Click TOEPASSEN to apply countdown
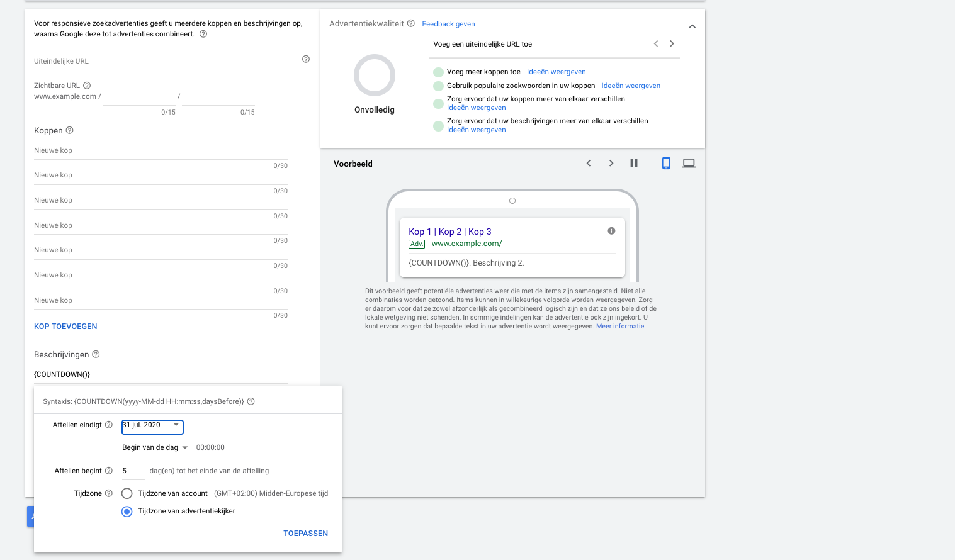Viewport: 955px width, 560px height. coord(305,534)
